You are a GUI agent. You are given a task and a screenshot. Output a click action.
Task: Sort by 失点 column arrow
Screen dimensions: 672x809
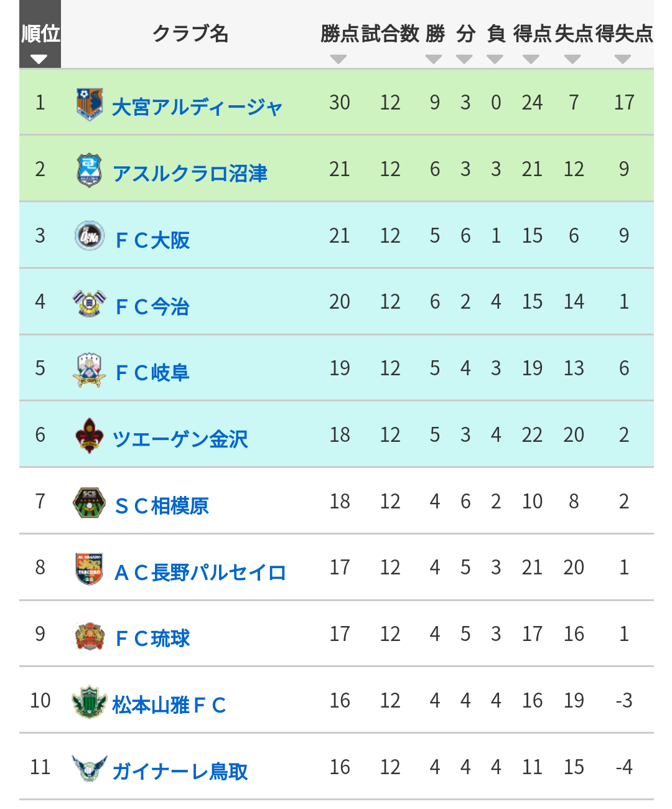click(x=572, y=59)
